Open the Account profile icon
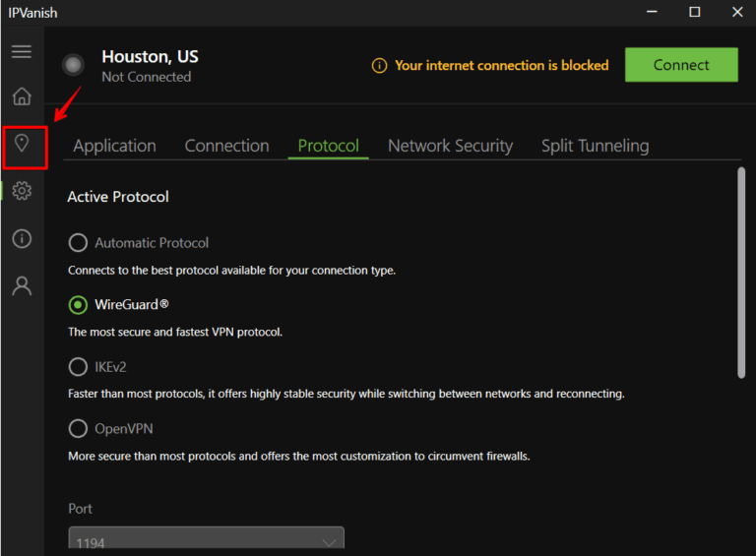This screenshot has height=556, width=756. coord(22,286)
